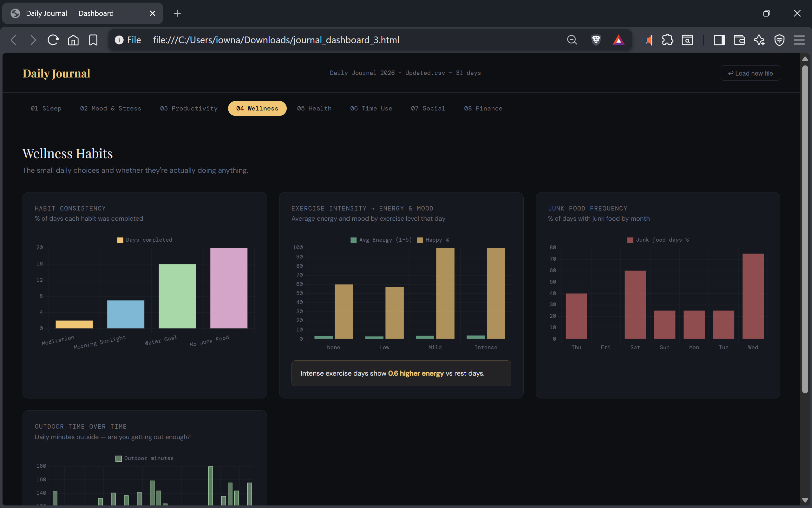Screen dimensions: 812x508
Task: Toggle the browser sidebar panel icon
Action: (719, 40)
